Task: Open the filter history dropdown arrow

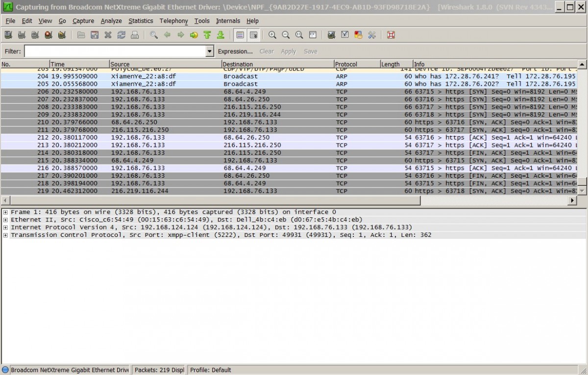Action: coord(210,51)
